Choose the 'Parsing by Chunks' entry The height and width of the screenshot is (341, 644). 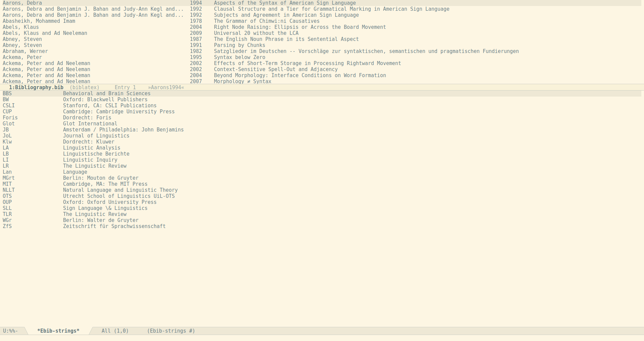coord(239,45)
